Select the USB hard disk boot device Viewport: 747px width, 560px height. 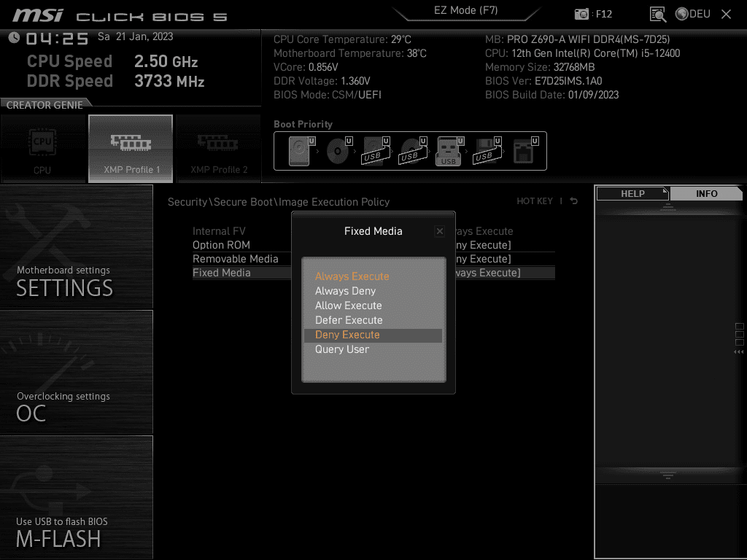pyautogui.click(x=376, y=151)
